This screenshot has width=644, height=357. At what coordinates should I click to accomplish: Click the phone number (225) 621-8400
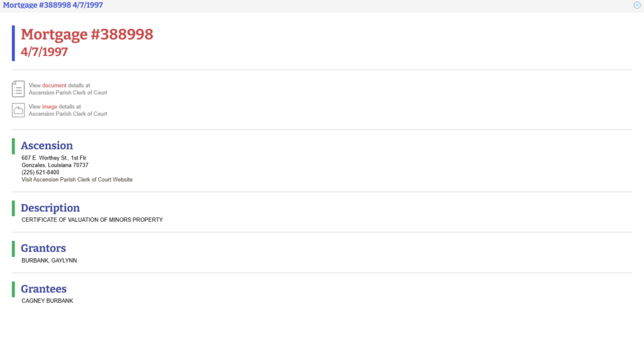point(40,172)
